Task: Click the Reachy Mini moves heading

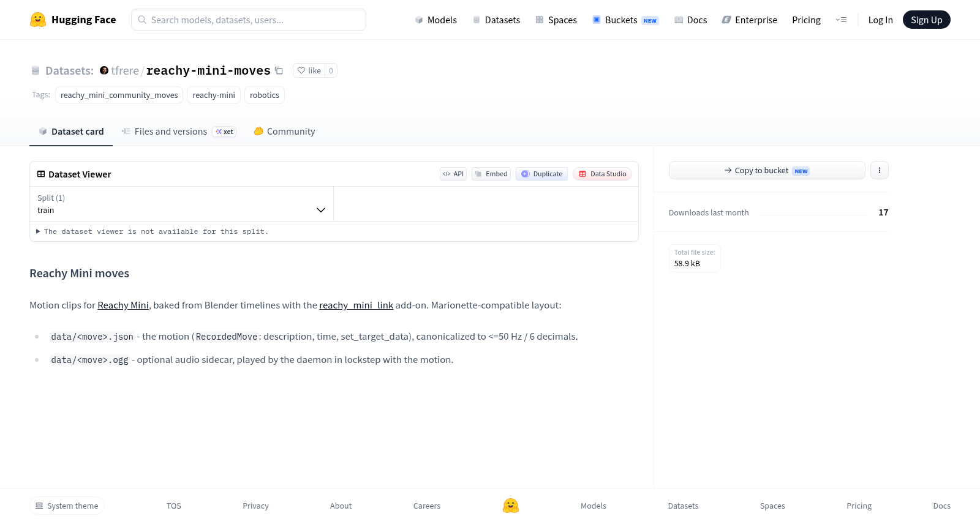Action: coord(80,273)
